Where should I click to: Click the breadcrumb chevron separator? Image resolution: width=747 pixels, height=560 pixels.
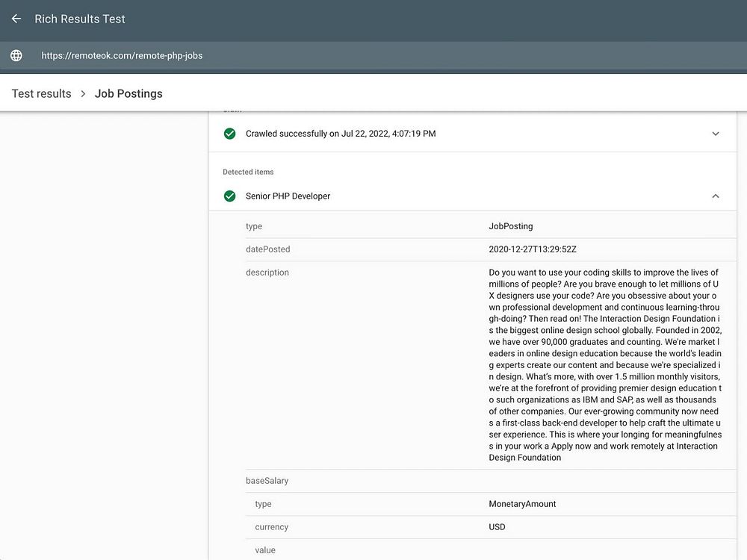pos(83,94)
